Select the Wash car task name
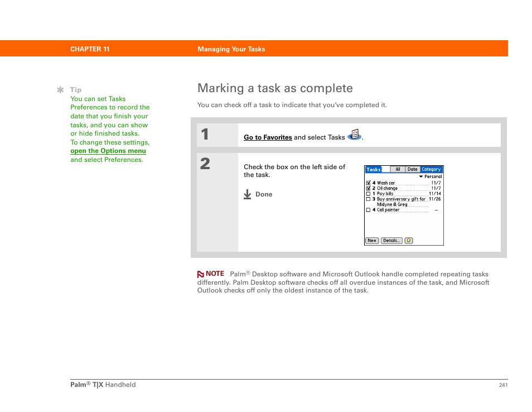The height and width of the screenshot is (412, 532). tap(386, 183)
